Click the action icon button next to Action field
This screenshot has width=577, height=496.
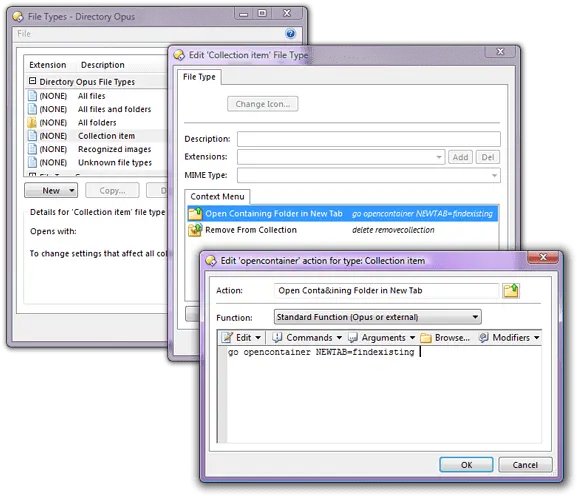click(511, 291)
